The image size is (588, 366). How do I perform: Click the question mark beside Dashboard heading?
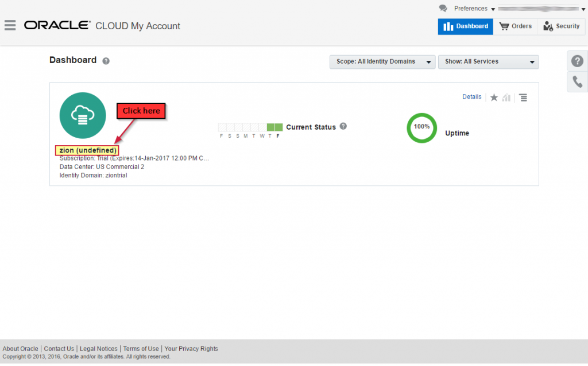[x=105, y=60]
